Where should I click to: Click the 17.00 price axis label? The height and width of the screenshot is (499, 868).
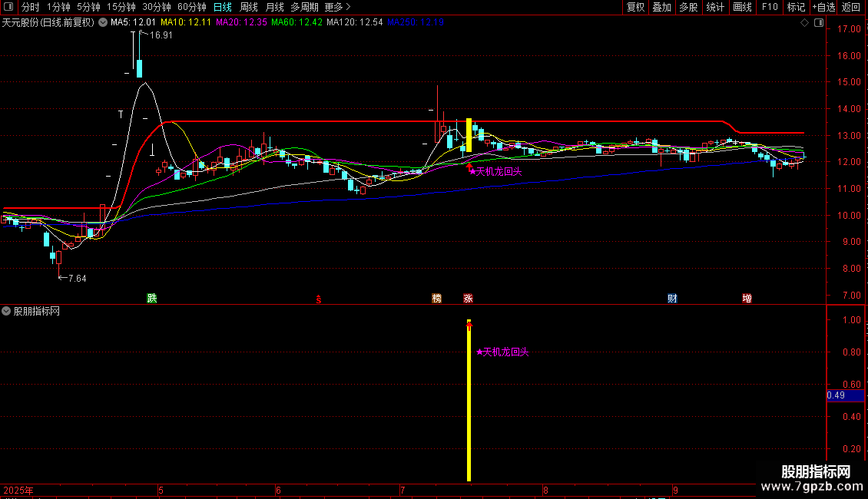point(849,28)
